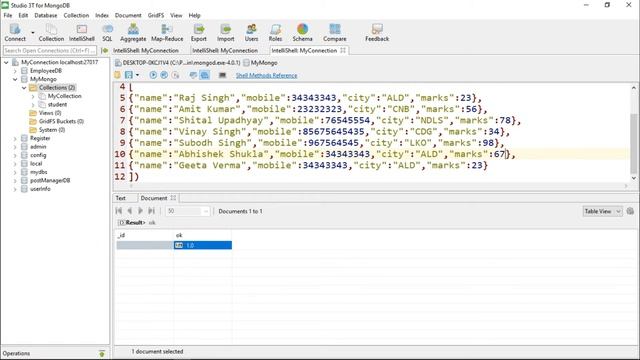Open the Aggregate editor
640x360 pixels.
click(133, 32)
